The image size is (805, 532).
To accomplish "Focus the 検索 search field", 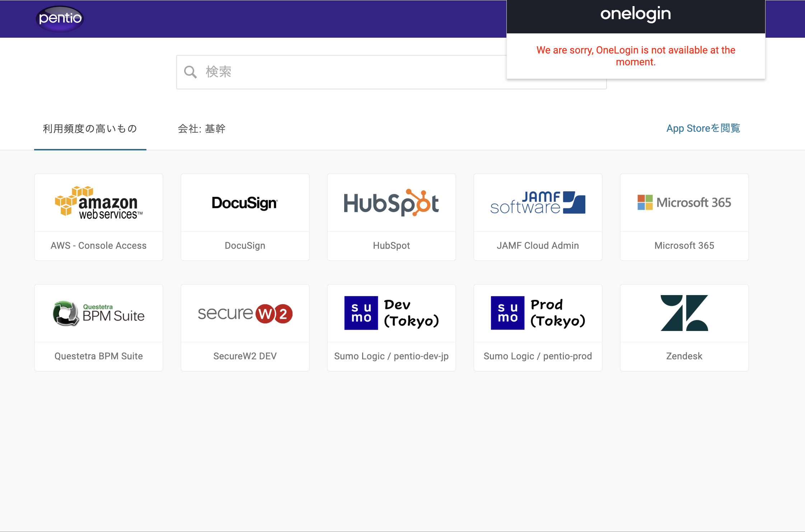I will tap(391, 72).
